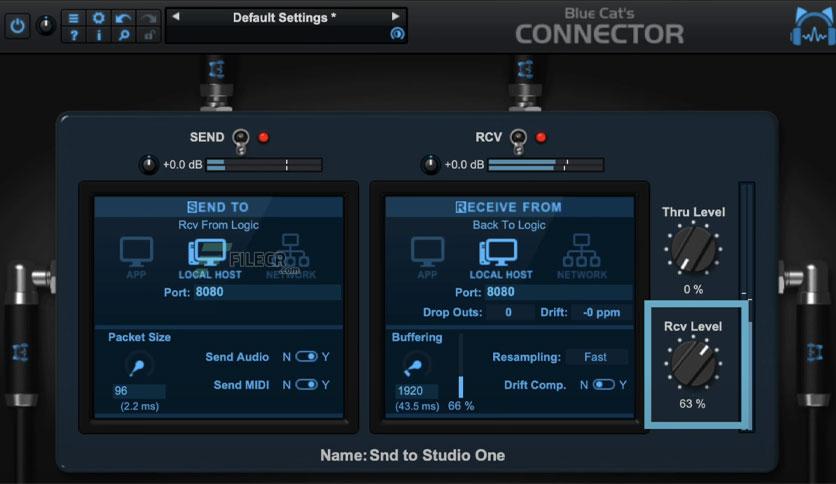Select APP mode in Receive From panel
The image size is (836, 484).
[x=428, y=258]
